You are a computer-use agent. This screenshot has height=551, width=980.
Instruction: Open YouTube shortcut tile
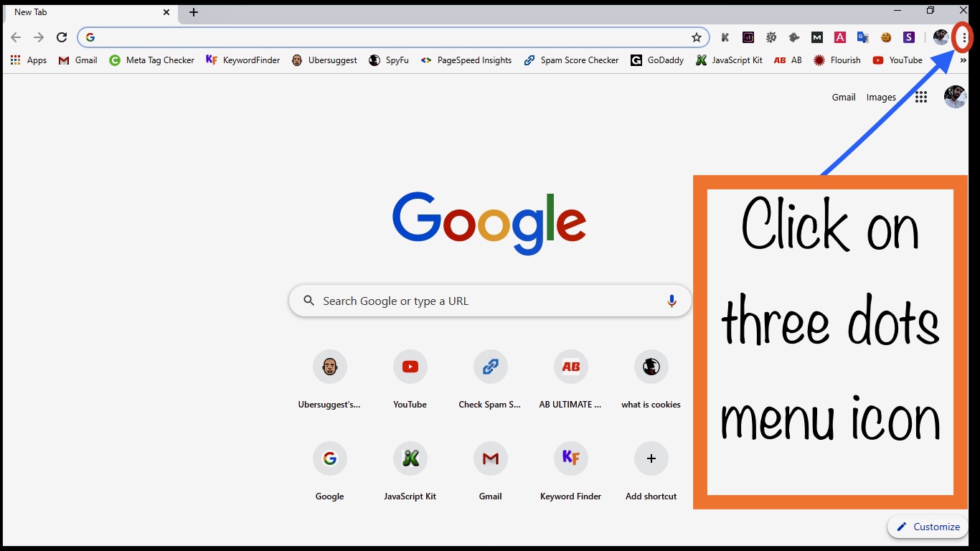410,380
